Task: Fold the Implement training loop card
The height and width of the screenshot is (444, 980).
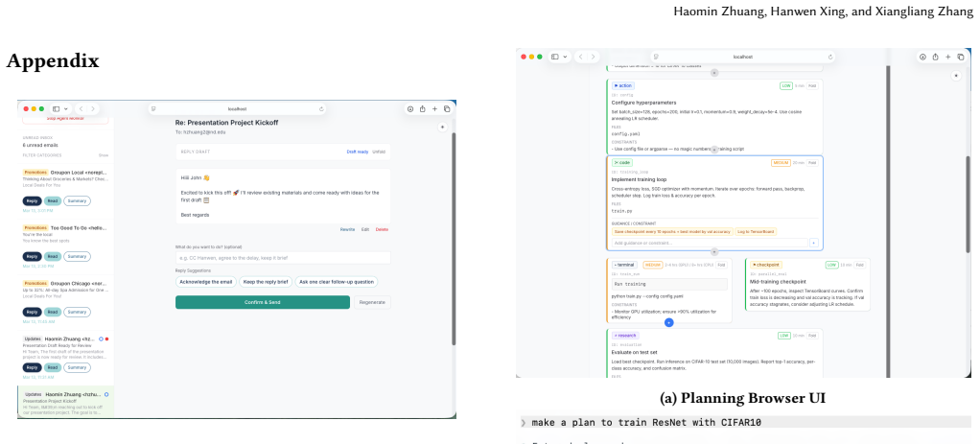Action: tap(812, 163)
